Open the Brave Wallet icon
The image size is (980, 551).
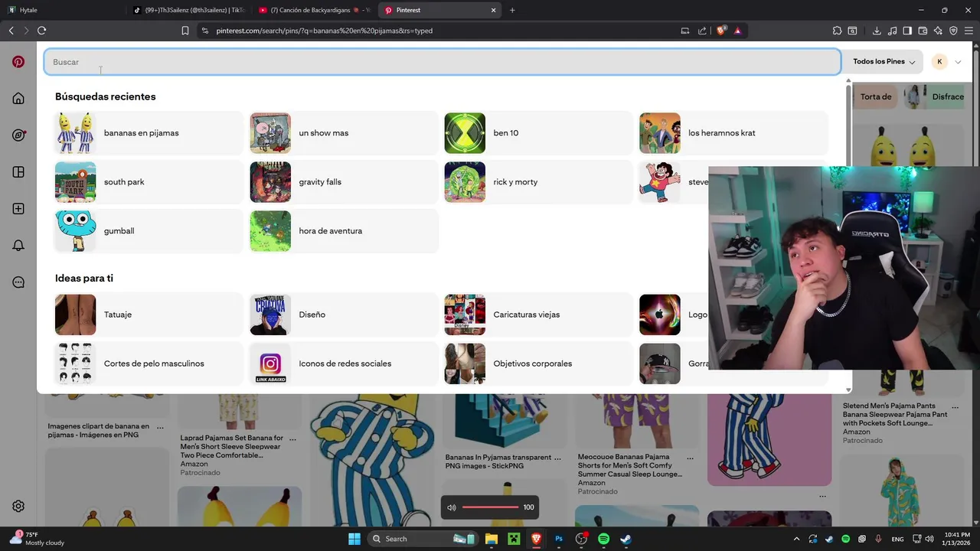tap(923, 31)
